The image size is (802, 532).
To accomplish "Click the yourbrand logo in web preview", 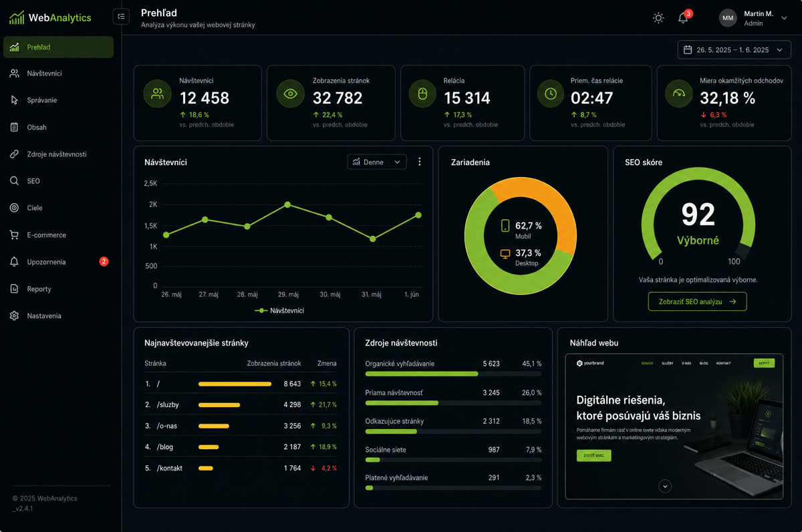I will (590, 364).
